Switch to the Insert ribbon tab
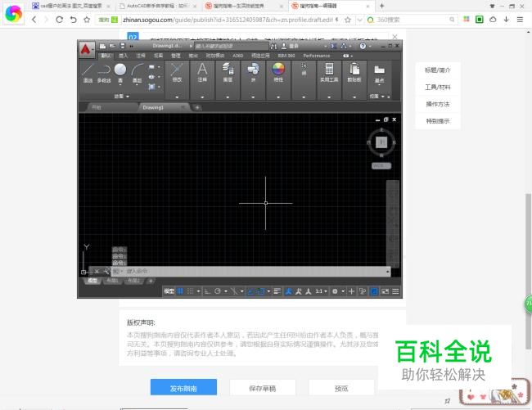The height and width of the screenshot is (410, 532). pyautogui.click(x=123, y=56)
